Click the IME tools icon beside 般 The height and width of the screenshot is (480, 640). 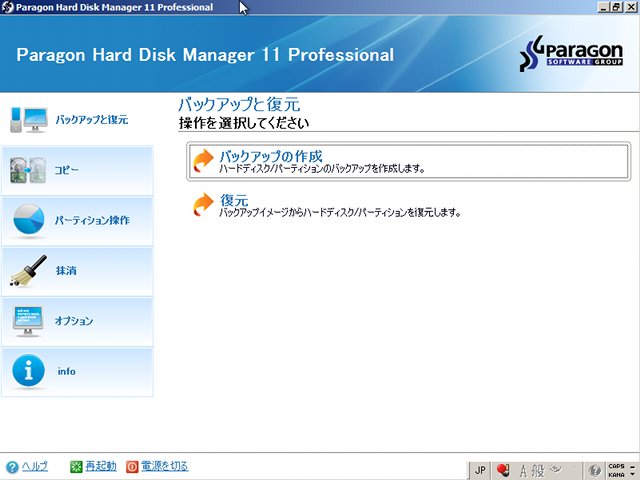[556, 469]
